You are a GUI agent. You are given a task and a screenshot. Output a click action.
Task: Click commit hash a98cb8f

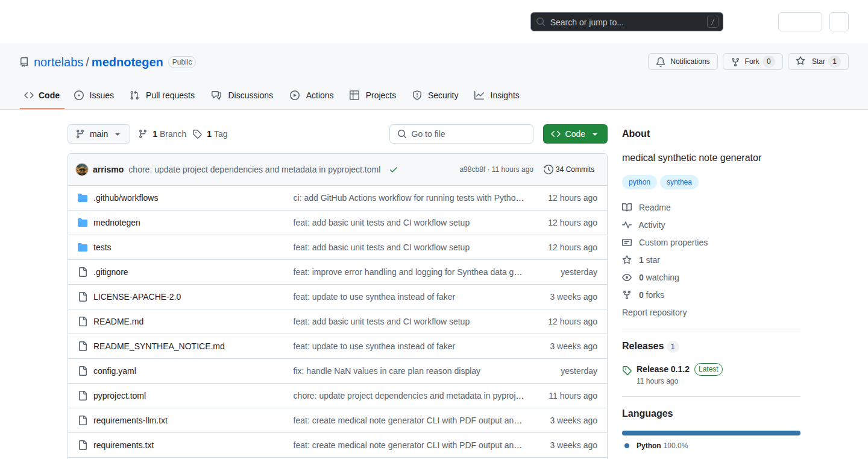coord(472,169)
